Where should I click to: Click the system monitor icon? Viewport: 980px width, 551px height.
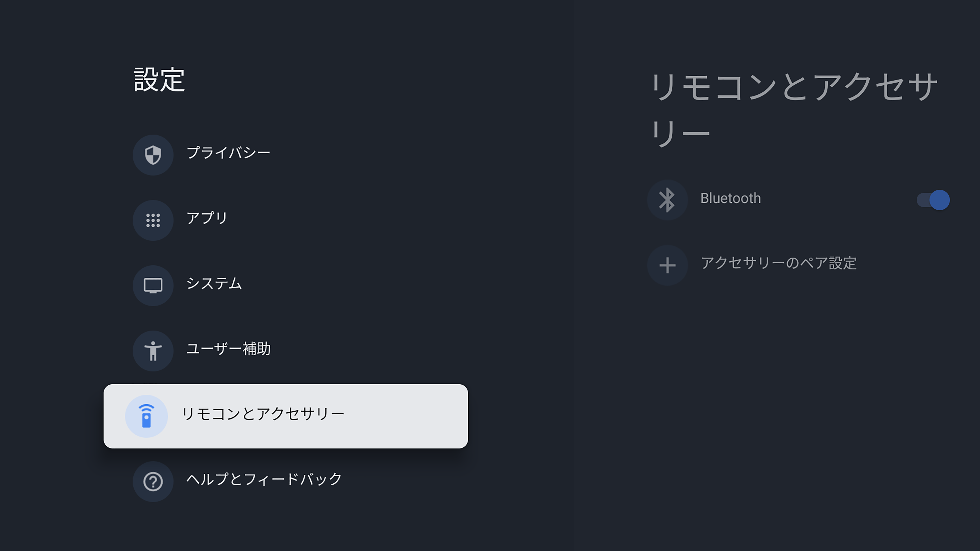point(153,286)
